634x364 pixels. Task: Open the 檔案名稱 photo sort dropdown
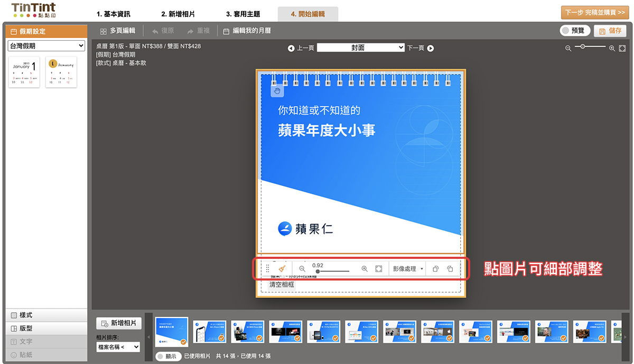(118, 347)
